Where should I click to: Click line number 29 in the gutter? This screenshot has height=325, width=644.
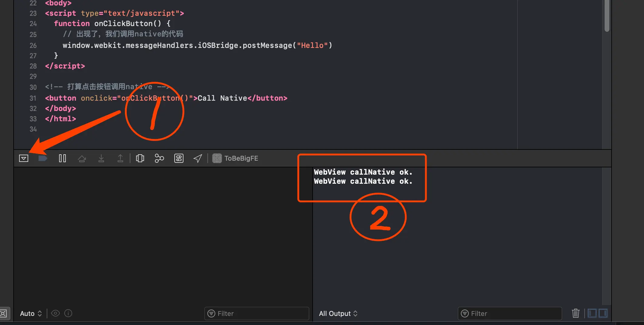(x=33, y=76)
